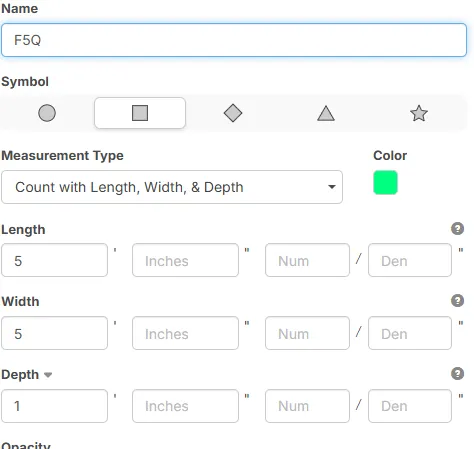The height and width of the screenshot is (449, 474).
Task: Select the circle symbol
Action: 47,113
